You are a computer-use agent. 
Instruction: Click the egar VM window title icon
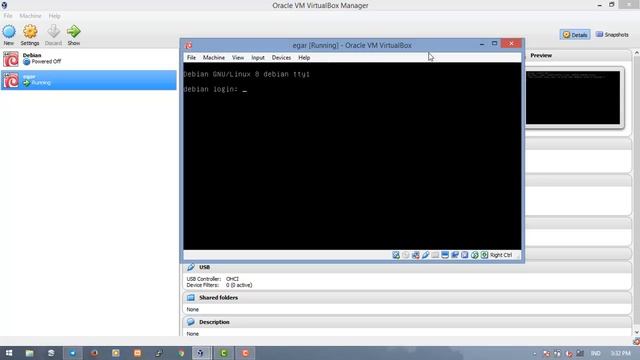[x=189, y=45]
